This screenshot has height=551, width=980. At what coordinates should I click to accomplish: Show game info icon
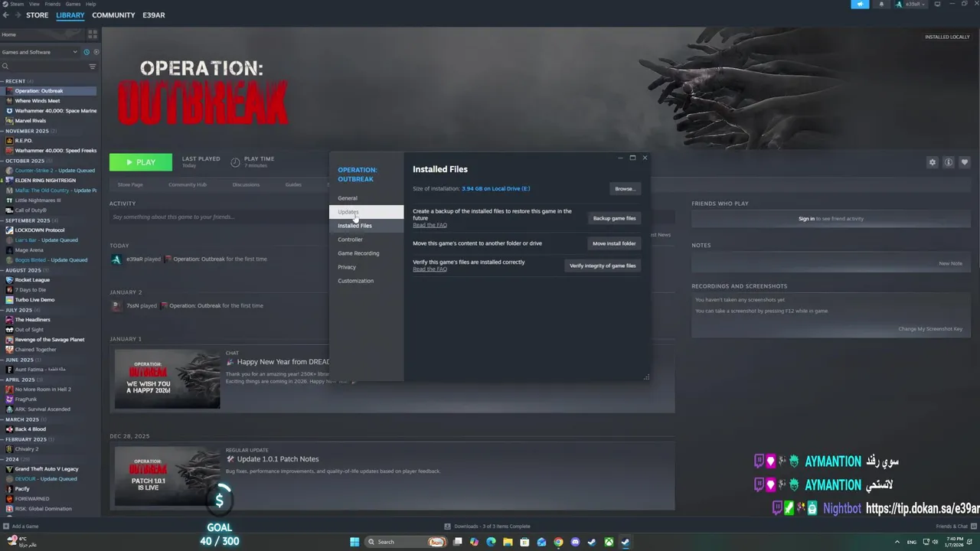(x=948, y=162)
